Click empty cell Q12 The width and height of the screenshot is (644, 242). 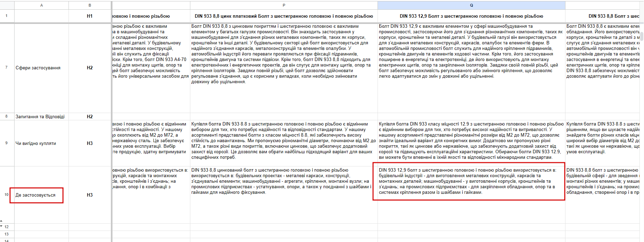tap(471, 227)
